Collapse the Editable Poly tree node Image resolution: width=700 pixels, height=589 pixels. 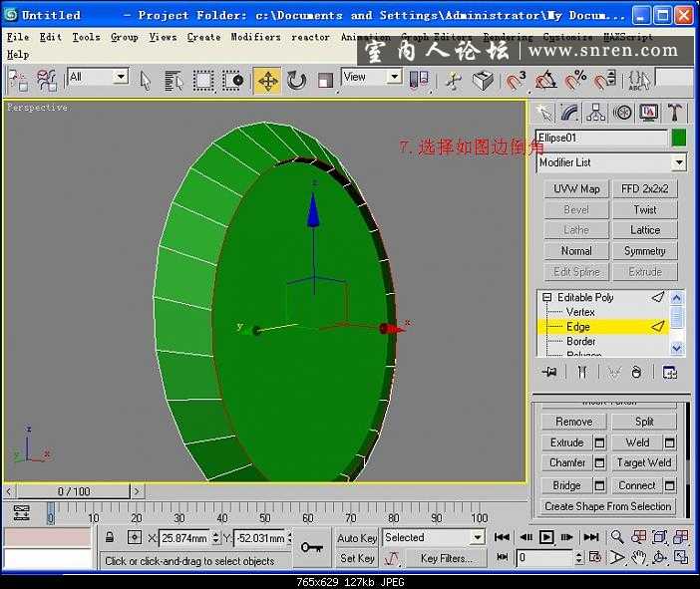coord(546,298)
